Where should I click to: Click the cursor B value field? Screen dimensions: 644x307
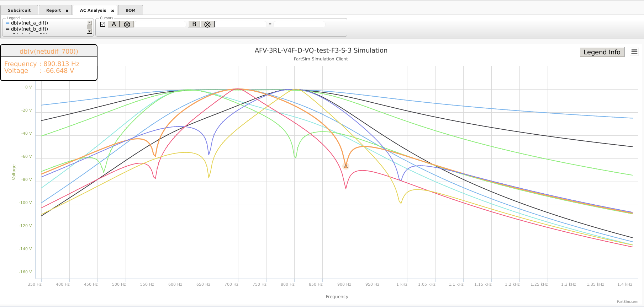[241, 24]
